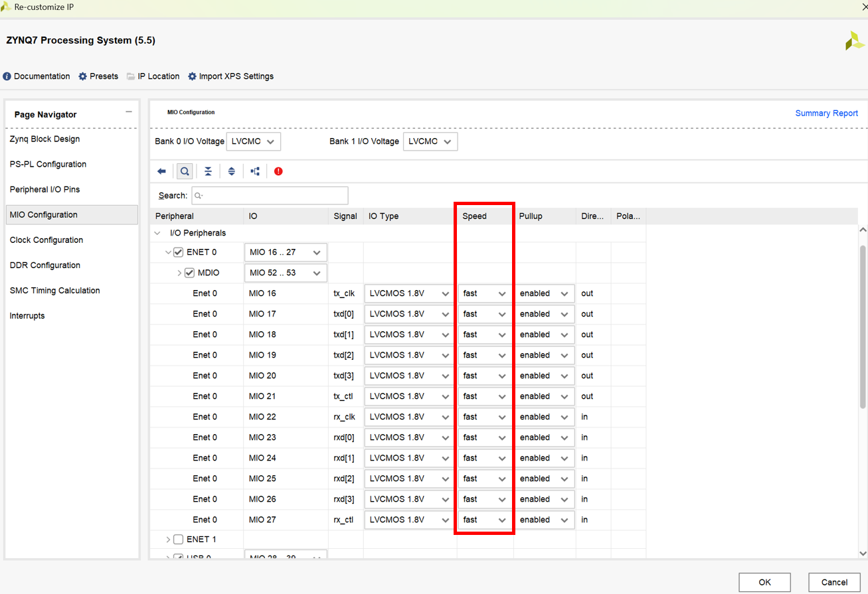Open the ENET 0 MIO 16 .. 27 dropdown
Screen dimensions: 868x594
coord(286,252)
